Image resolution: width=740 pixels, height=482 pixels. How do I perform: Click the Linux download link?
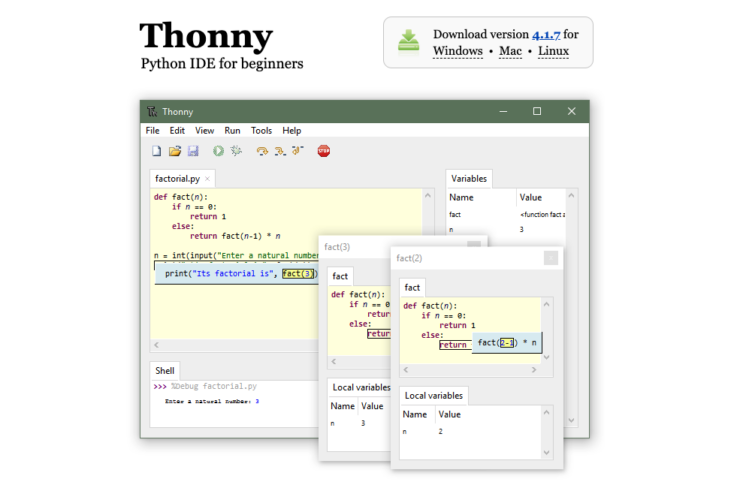pos(555,51)
